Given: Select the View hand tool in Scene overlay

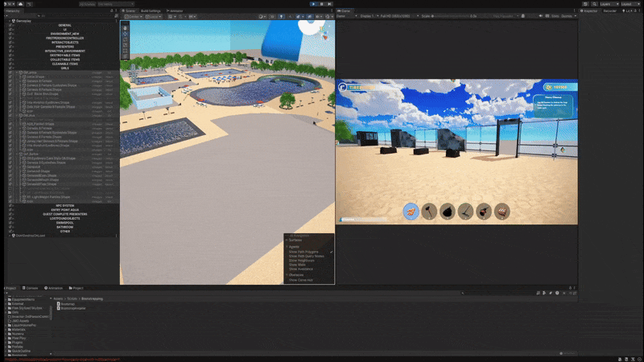Looking at the screenshot, I should [x=125, y=27].
